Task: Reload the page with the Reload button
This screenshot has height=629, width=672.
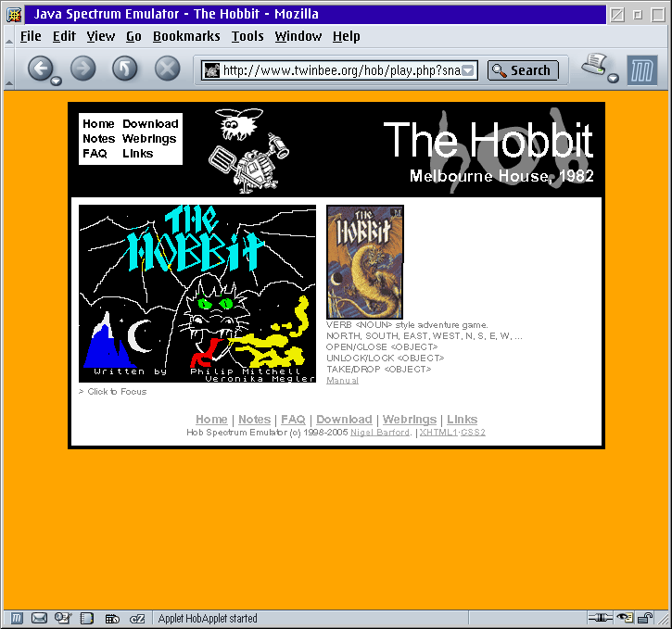Action: coord(125,68)
